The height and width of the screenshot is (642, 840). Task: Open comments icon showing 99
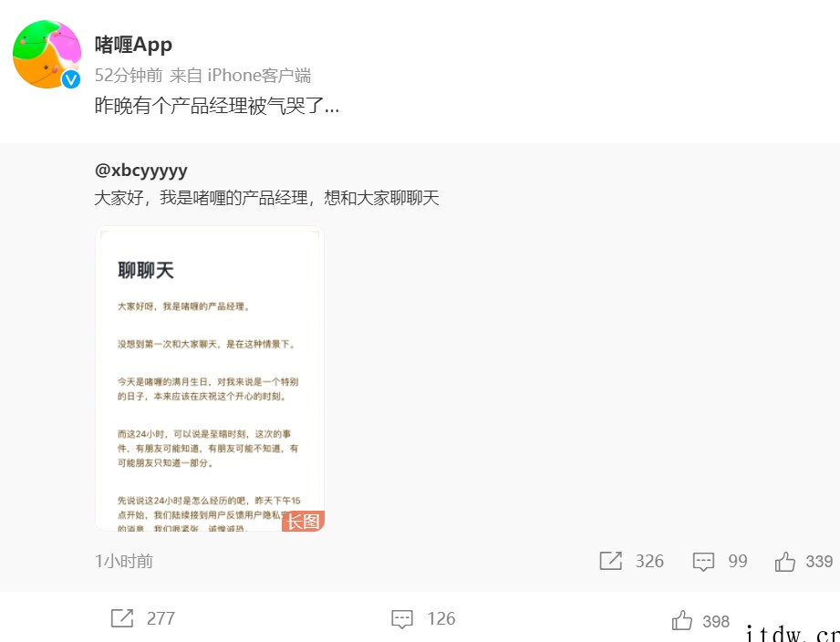[x=703, y=561]
